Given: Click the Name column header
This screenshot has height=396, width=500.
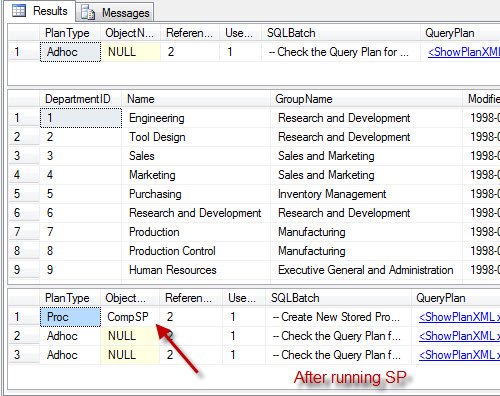Looking at the screenshot, I should tap(196, 99).
